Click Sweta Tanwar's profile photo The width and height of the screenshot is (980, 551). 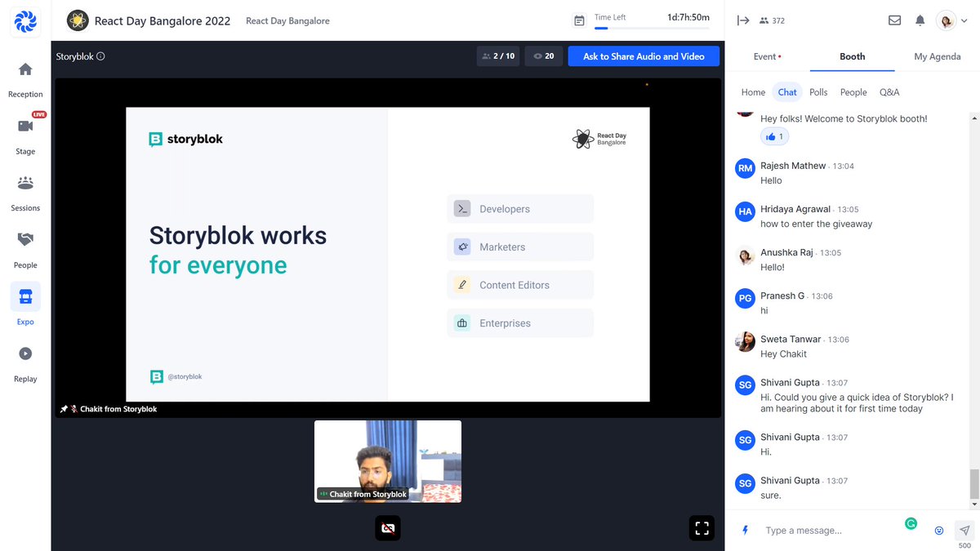[745, 342]
